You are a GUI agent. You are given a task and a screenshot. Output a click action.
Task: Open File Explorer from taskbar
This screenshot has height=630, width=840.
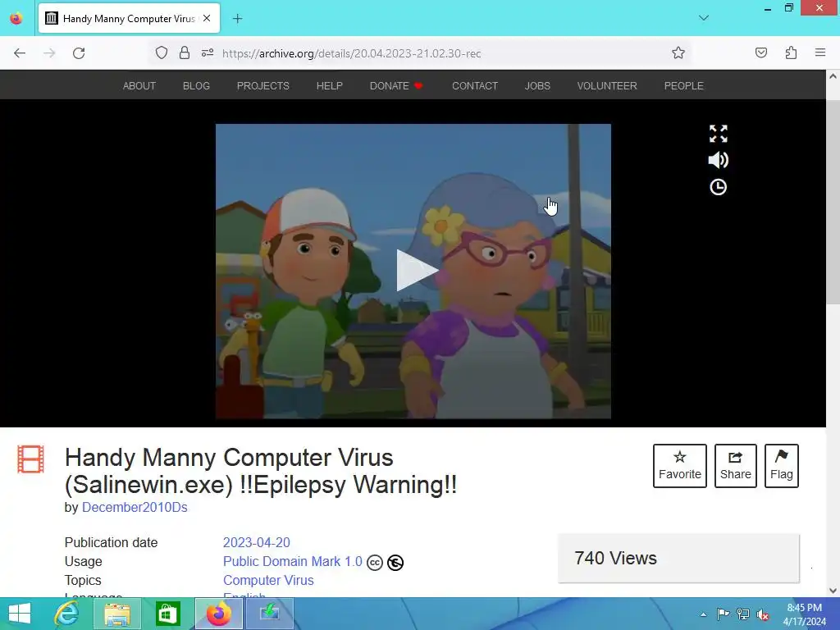(117, 614)
